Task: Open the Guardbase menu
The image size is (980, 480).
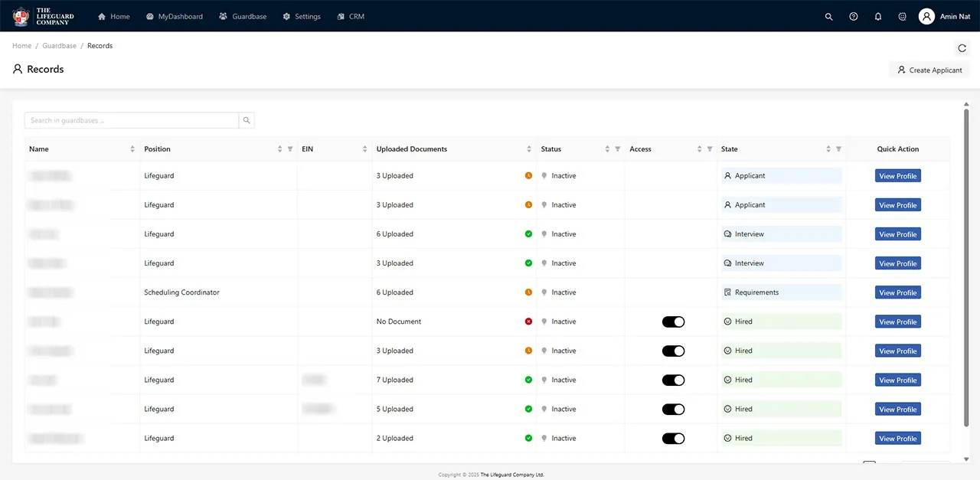Action: pos(243,16)
